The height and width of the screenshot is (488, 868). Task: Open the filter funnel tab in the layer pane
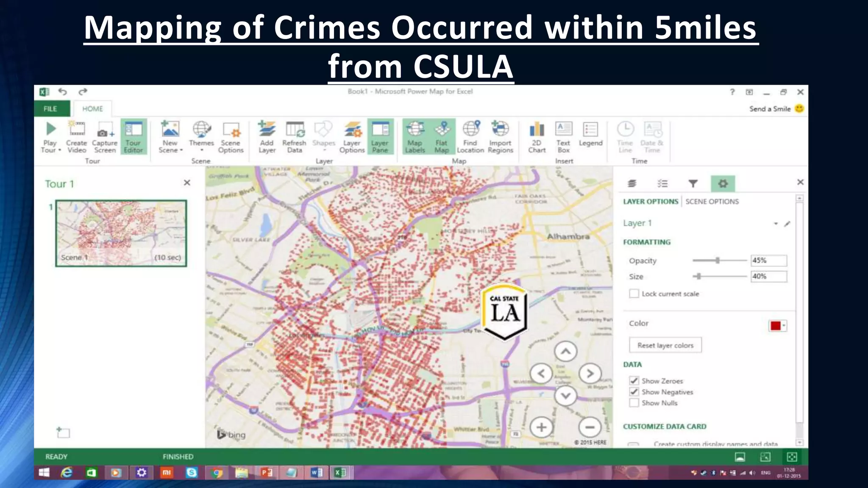point(693,183)
